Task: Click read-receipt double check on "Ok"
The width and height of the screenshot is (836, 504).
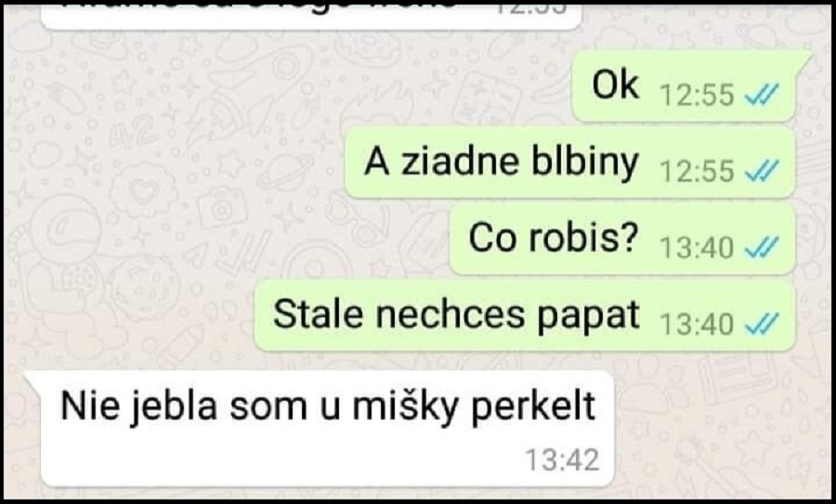Action: coord(762,95)
